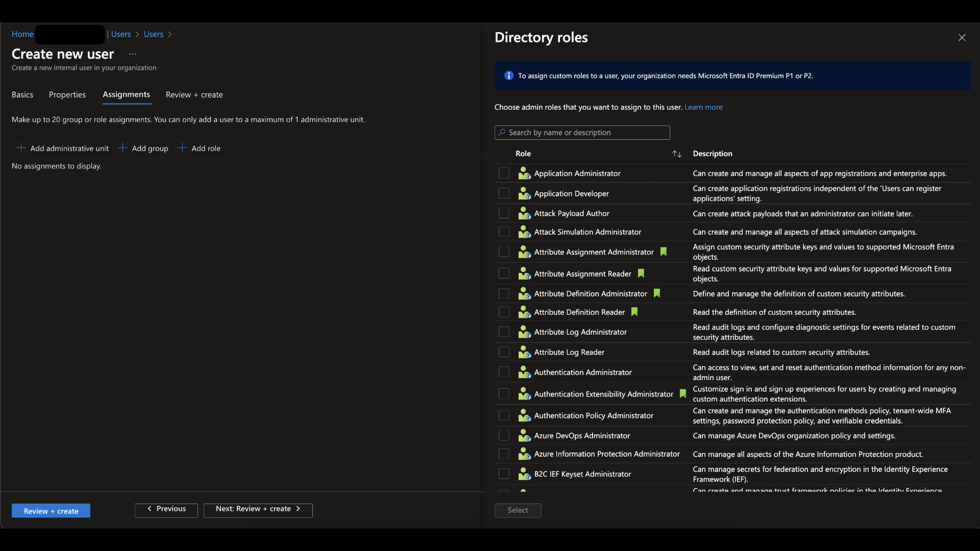The image size is (980, 551).
Task: Click the green bookmark beside Attribute Assignment Administrator
Action: pyautogui.click(x=664, y=252)
